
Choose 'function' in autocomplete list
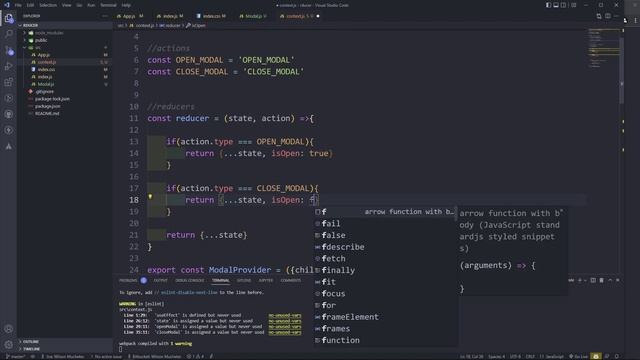(385, 340)
